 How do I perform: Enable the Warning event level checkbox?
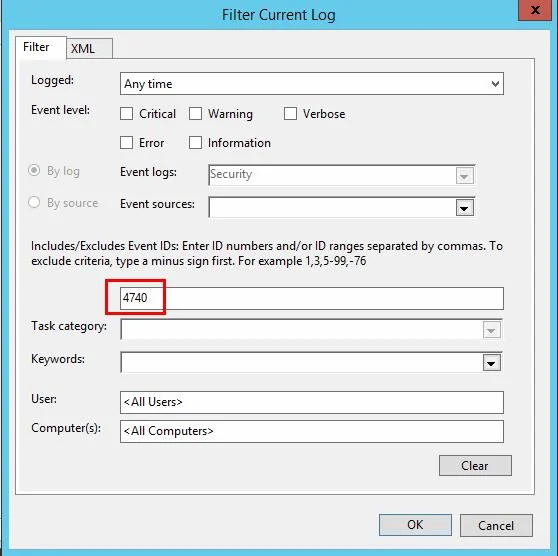(195, 114)
